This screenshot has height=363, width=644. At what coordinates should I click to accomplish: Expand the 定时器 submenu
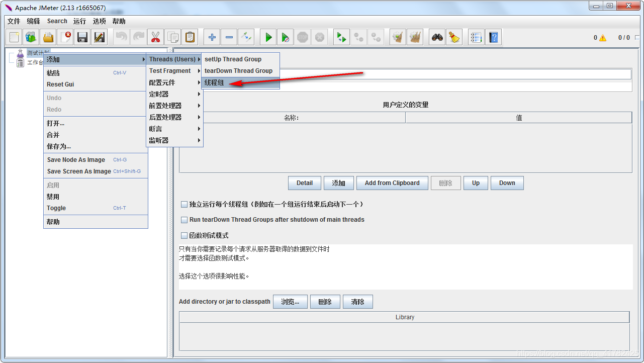[174, 94]
